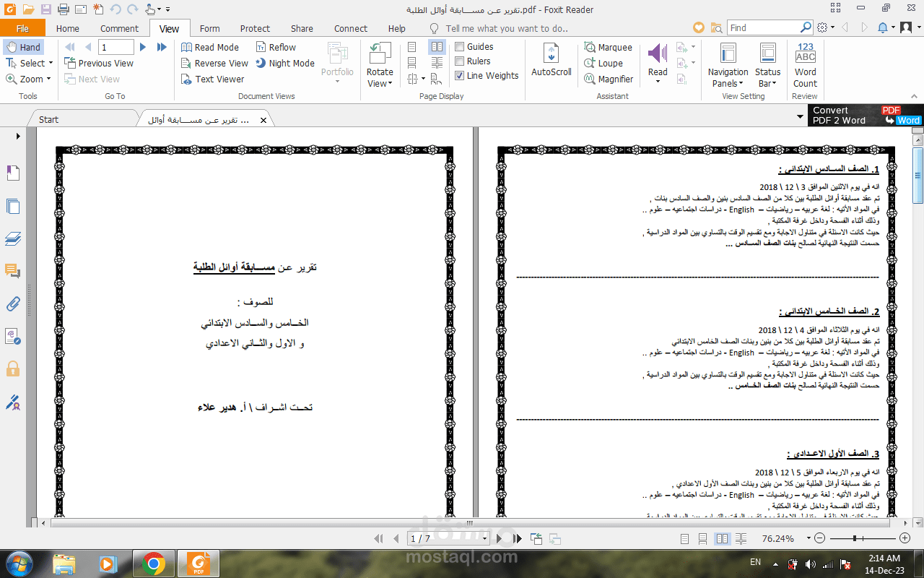Uncheck the Line Weights checkbox
The image size is (924, 578).
460,75
